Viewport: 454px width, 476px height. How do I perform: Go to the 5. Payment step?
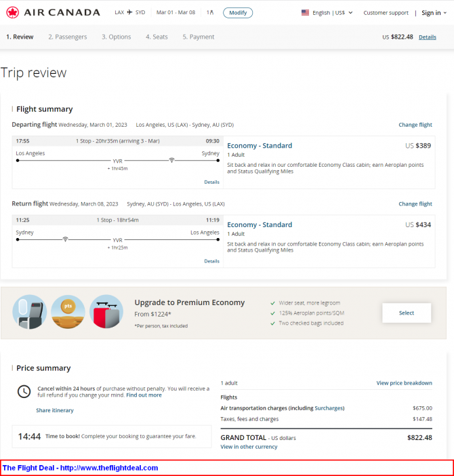click(x=199, y=37)
